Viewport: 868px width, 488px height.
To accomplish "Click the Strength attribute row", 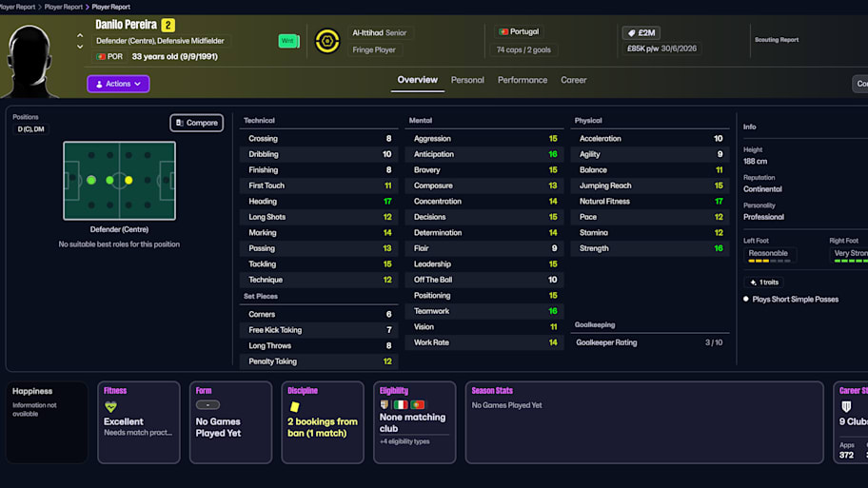I will pos(650,248).
